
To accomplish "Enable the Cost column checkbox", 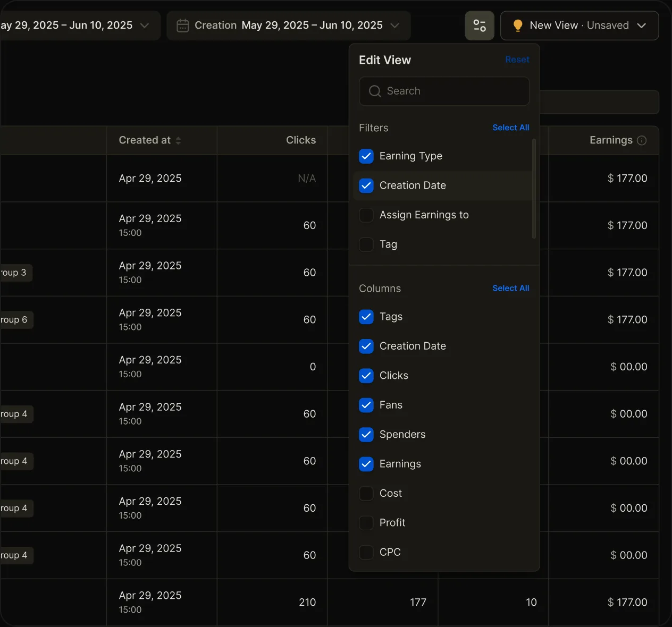I will tap(366, 494).
